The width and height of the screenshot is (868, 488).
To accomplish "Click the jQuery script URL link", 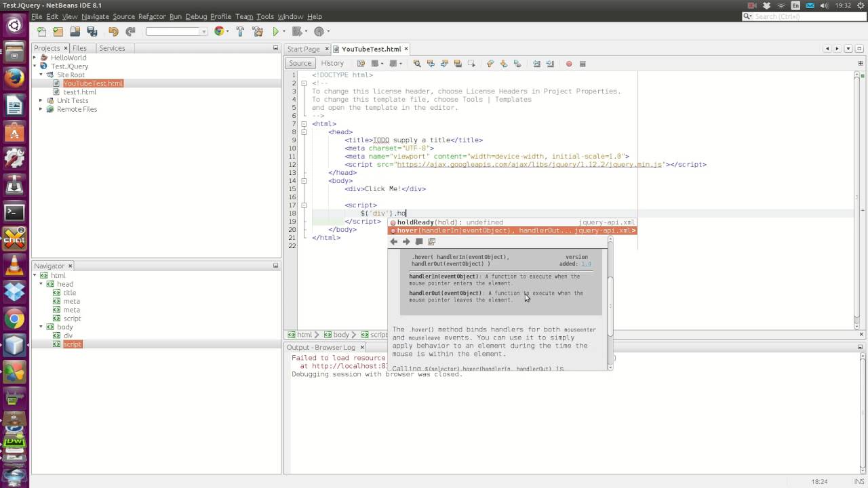I will 530,165.
